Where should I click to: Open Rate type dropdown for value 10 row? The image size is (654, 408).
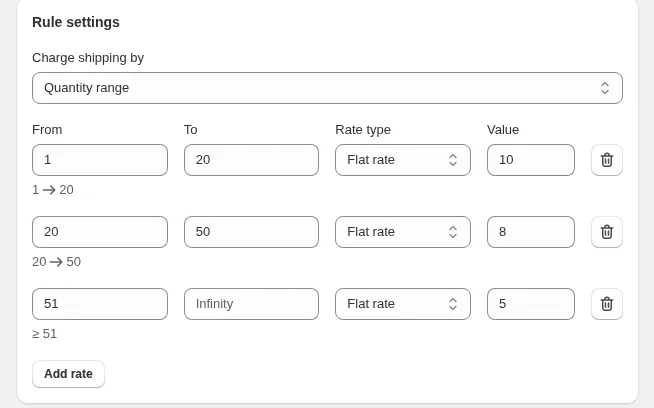tap(403, 160)
